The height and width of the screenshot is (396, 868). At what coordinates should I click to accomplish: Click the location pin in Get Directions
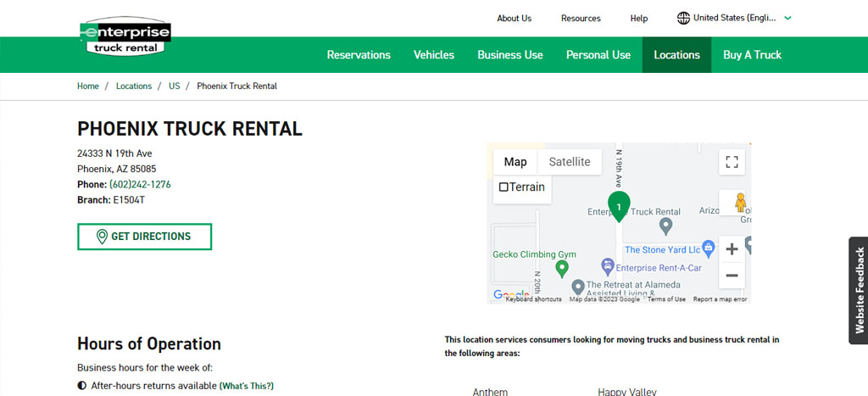102,237
